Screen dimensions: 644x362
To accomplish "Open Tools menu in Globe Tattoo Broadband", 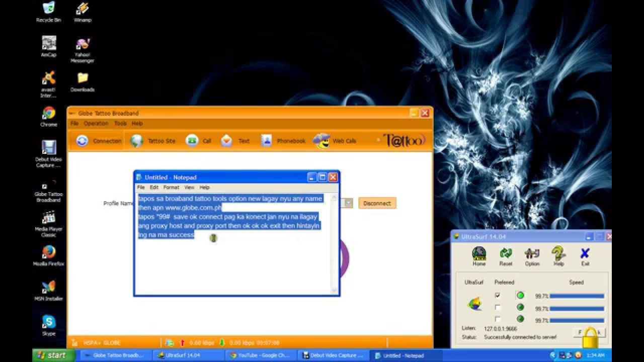I will click(x=120, y=123).
